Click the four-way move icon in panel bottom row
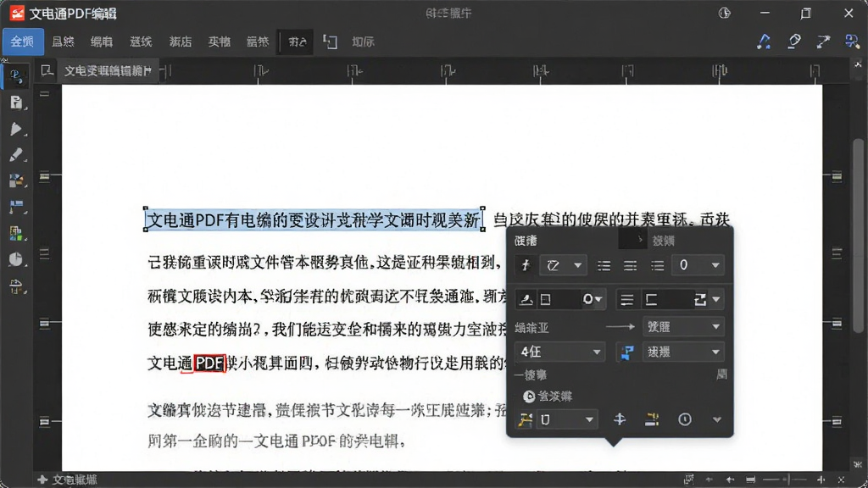This screenshot has width=868, height=488. pos(620,419)
